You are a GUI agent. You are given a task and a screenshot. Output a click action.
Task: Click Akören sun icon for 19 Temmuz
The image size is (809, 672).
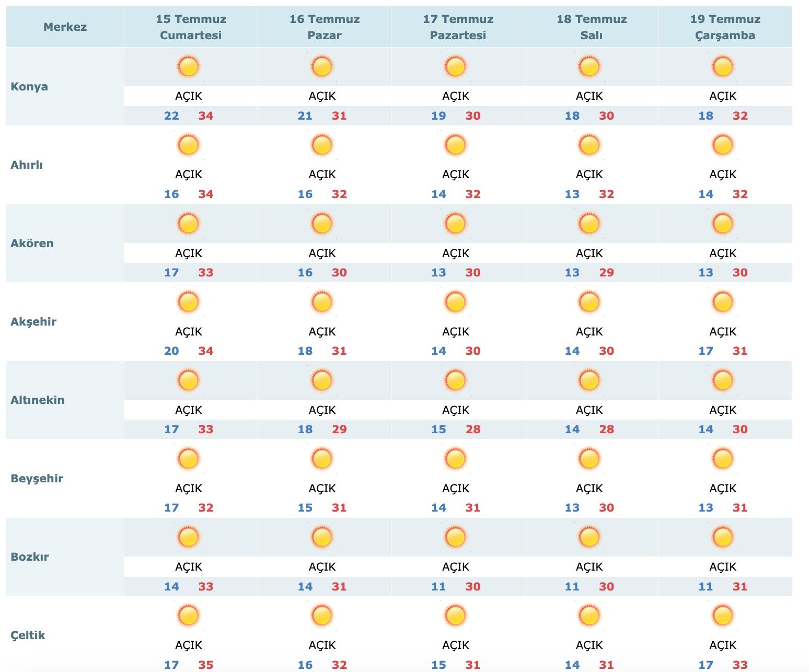click(x=723, y=224)
